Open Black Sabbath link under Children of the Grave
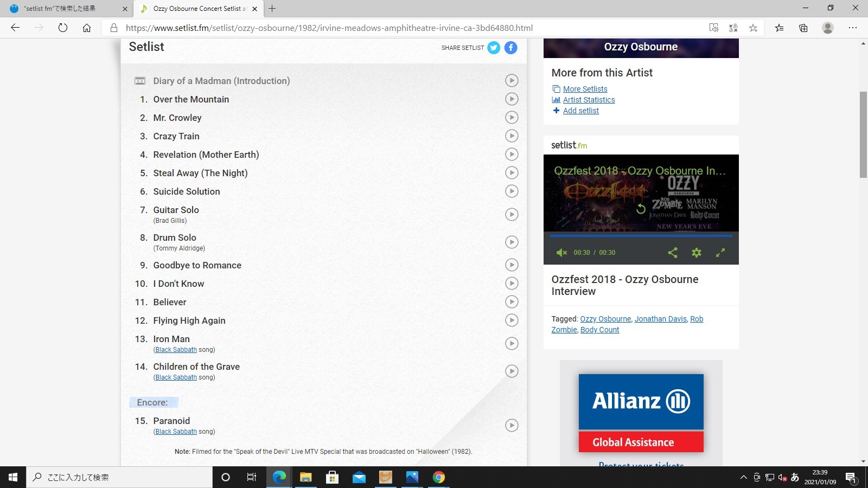The width and height of the screenshot is (868, 488). (176, 377)
